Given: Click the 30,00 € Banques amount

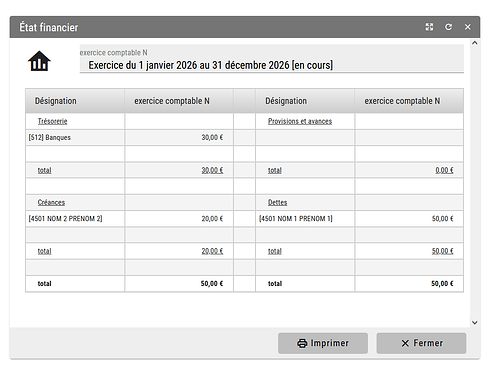Looking at the screenshot, I should 212,137.
